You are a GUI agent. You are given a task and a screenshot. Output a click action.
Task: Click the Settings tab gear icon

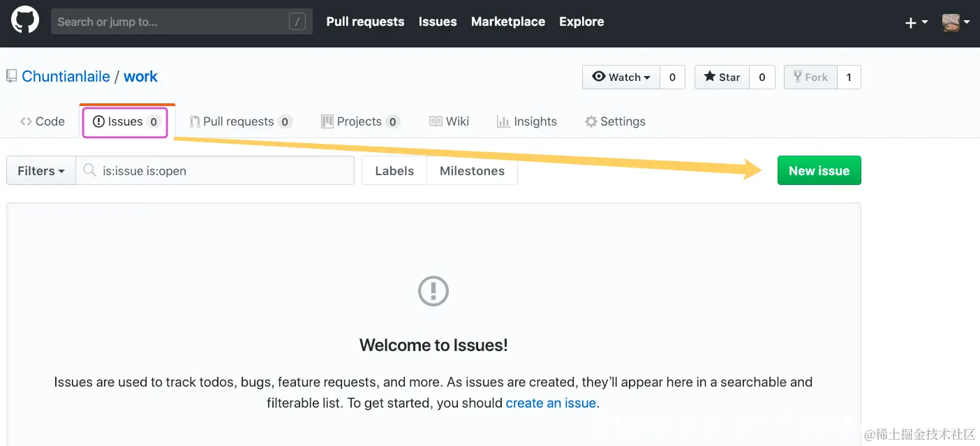point(591,121)
